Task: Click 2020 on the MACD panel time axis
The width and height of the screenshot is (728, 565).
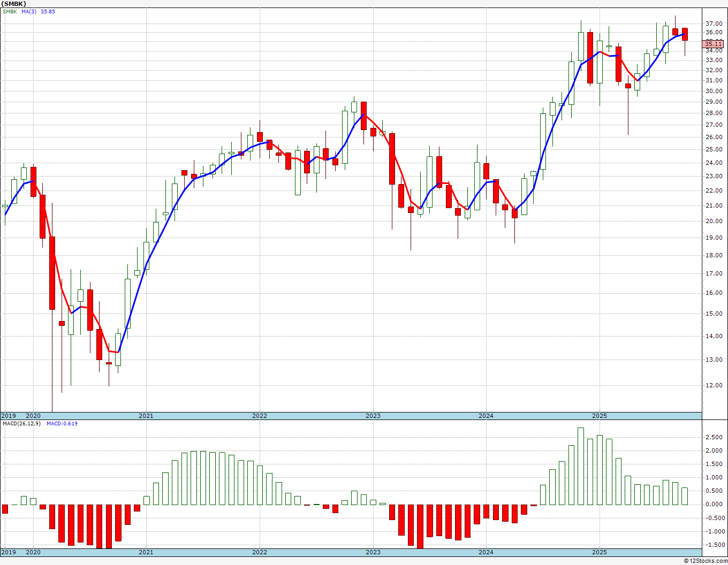Action: click(x=33, y=553)
